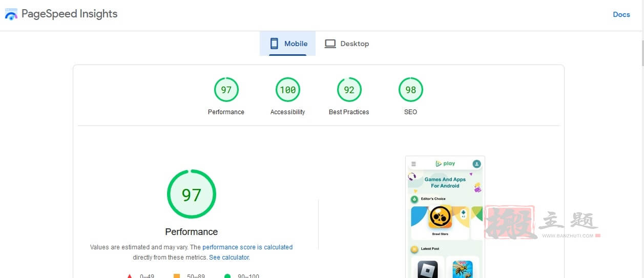This screenshot has width=644, height=278.
Task: Select the Performance score gauge 97
Action: [x=226, y=90]
